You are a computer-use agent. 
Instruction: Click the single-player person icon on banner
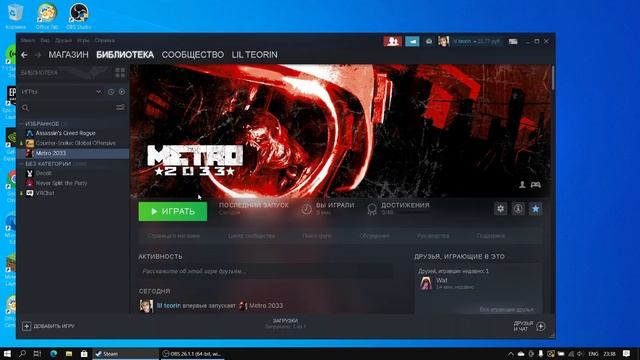pyautogui.click(x=522, y=185)
